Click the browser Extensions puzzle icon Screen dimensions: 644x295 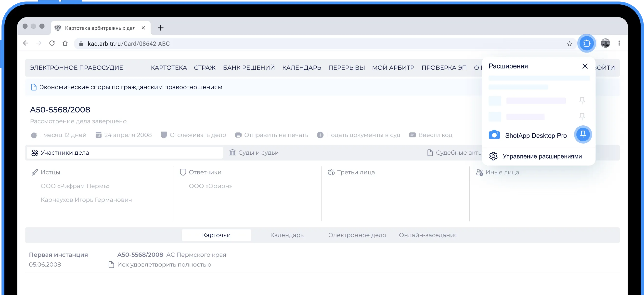[x=586, y=43]
